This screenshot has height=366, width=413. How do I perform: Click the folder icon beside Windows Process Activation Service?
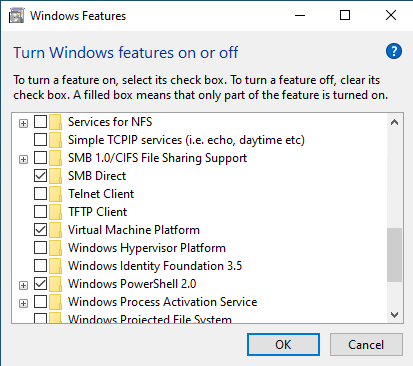(55, 302)
